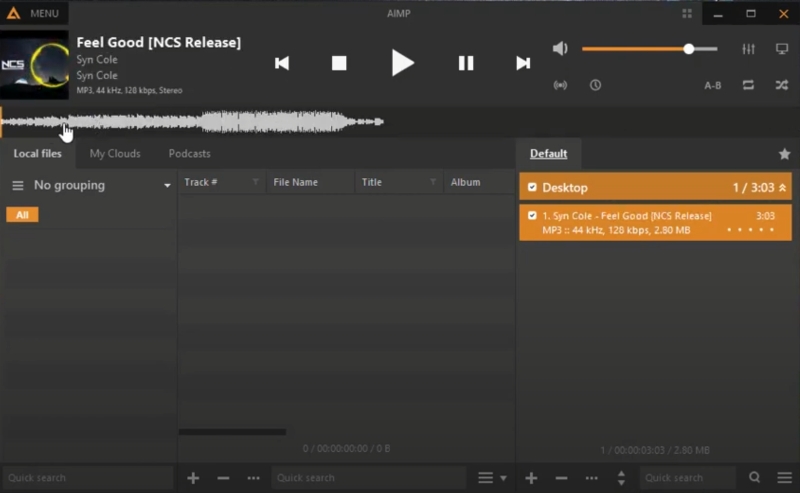Click the library table Quick search field

[369, 478]
